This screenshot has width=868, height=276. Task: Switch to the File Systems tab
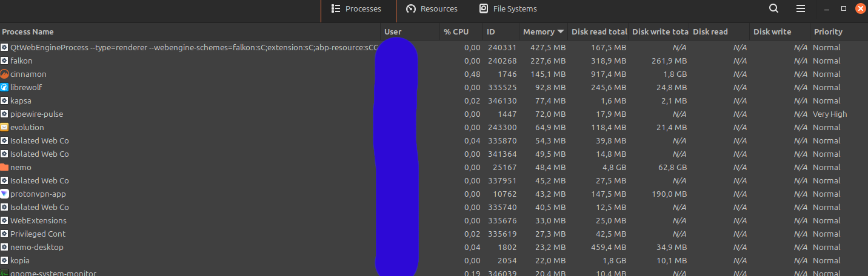[508, 9]
